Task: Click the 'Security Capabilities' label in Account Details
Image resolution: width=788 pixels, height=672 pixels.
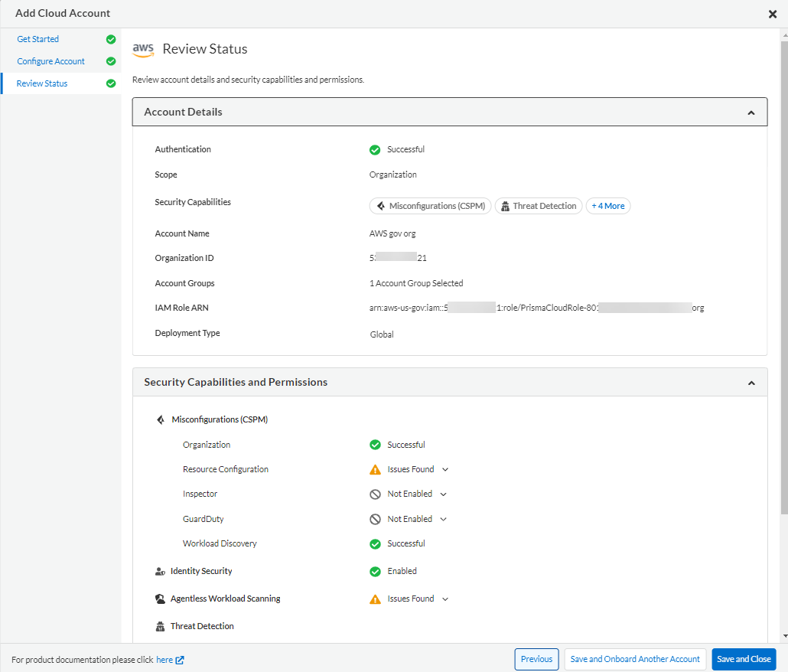Action: [x=193, y=202]
